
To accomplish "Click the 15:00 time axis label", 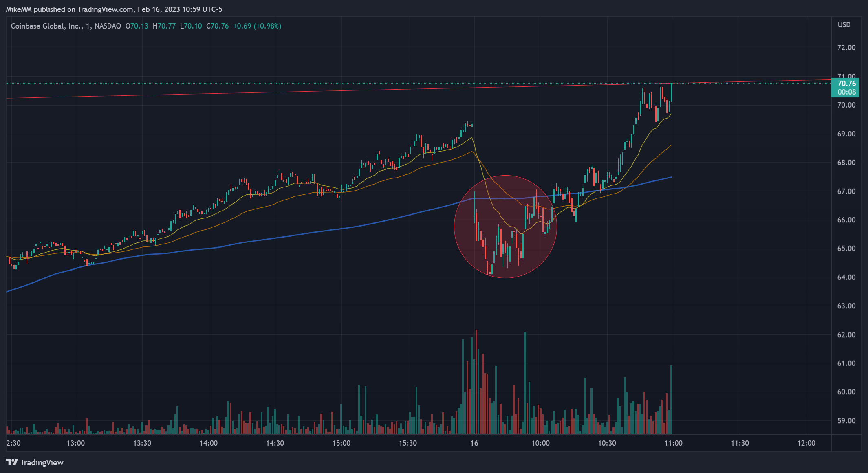I will tap(341, 443).
